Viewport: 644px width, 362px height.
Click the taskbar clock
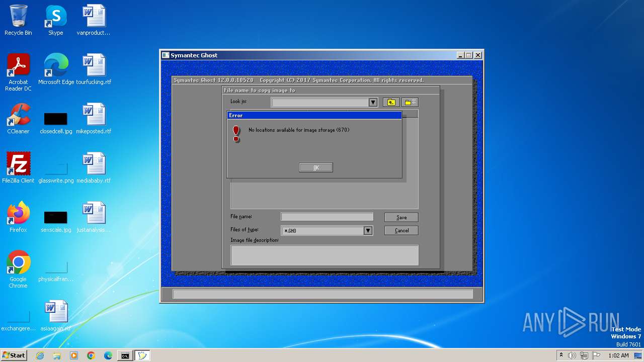(618, 355)
